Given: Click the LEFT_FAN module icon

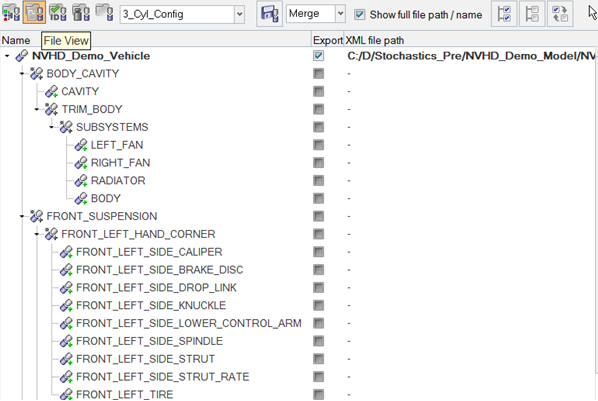Looking at the screenshot, I should click(x=81, y=145).
